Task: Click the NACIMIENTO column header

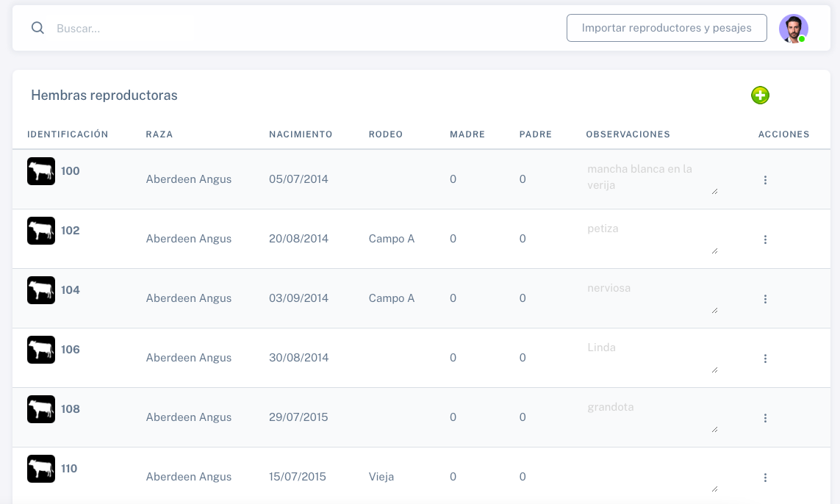Action: tap(301, 134)
